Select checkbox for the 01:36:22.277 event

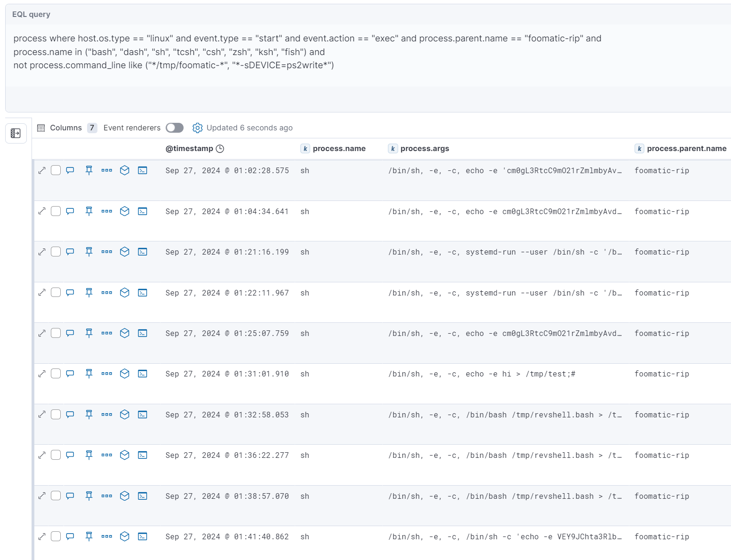coord(56,455)
